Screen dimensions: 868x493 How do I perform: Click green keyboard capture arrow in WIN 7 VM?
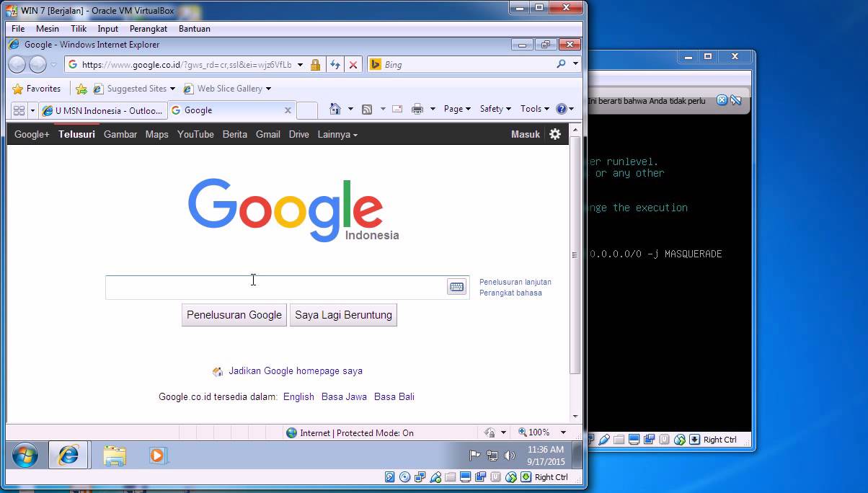point(526,477)
